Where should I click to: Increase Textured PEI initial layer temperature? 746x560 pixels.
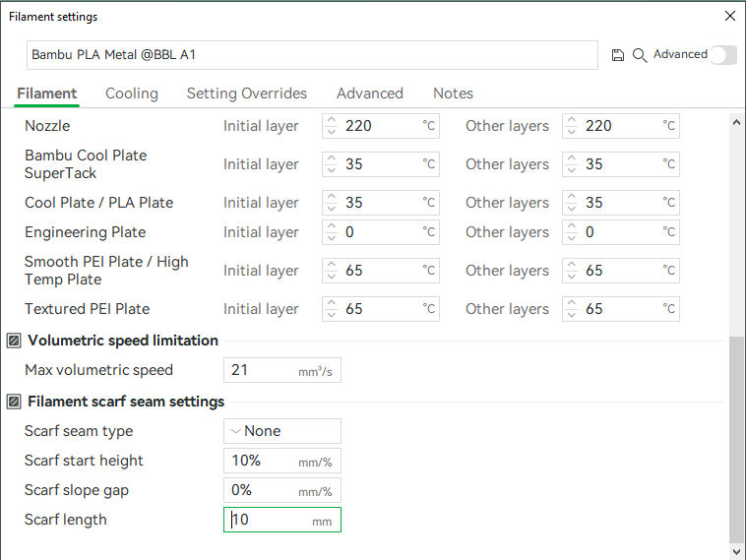point(332,303)
